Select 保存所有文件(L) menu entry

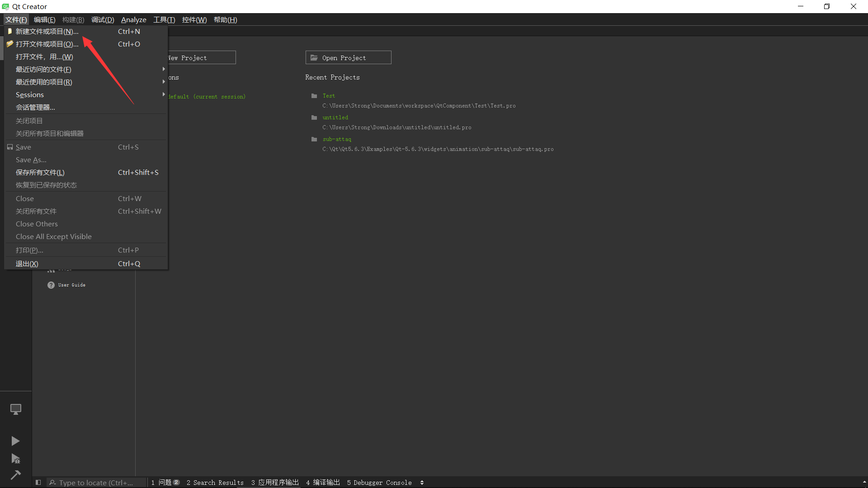(86, 172)
